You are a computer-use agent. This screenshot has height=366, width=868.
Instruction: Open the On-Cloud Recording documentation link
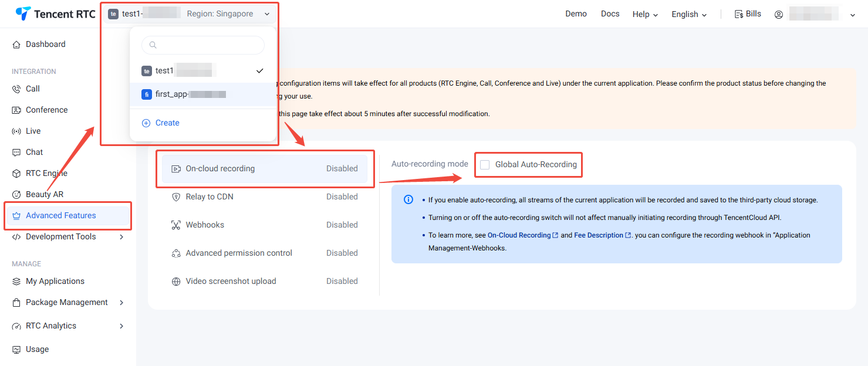[x=519, y=235]
